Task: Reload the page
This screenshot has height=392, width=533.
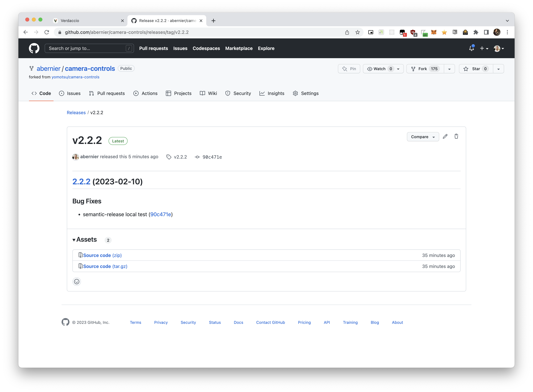Action: tap(47, 32)
